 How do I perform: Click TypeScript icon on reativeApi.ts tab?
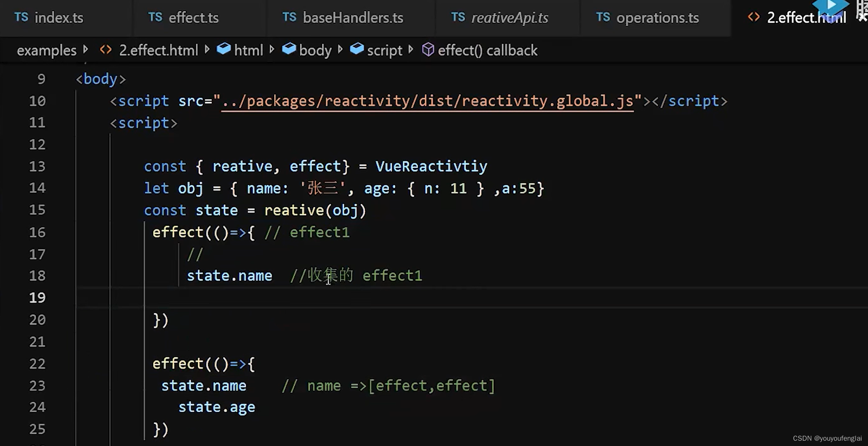pos(458,17)
